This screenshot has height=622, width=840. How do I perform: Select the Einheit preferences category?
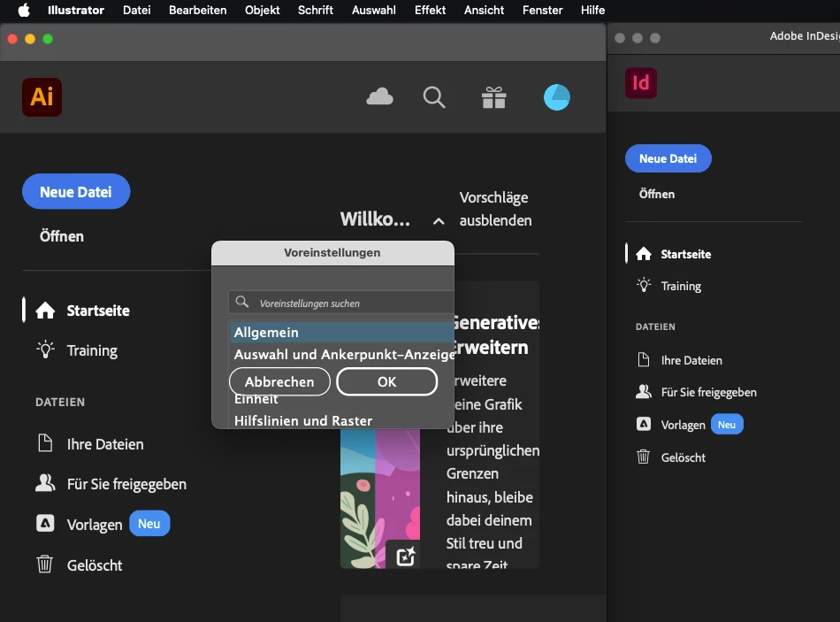[256, 399]
